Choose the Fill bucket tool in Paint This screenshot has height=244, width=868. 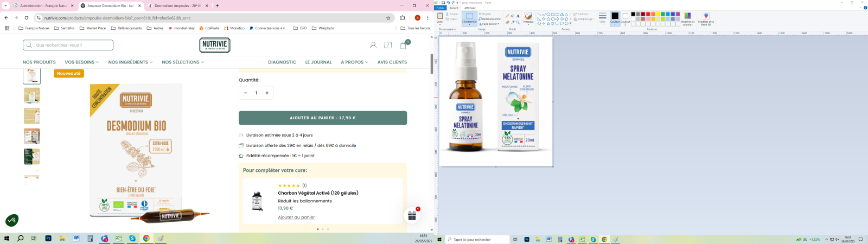click(x=513, y=16)
